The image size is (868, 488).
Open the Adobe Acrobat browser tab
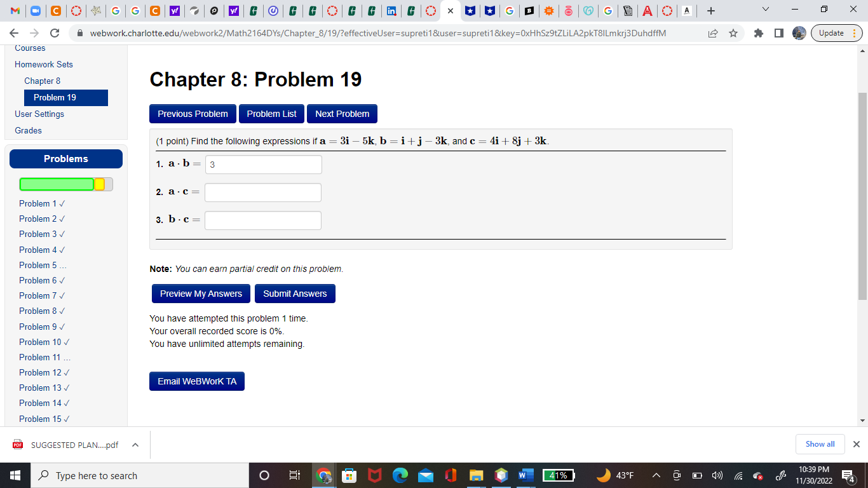click(x=647, y=11)
